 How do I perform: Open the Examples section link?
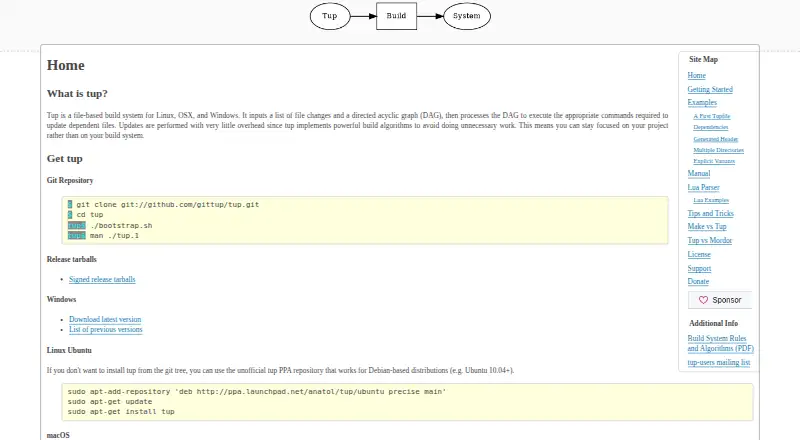(702, 103)
